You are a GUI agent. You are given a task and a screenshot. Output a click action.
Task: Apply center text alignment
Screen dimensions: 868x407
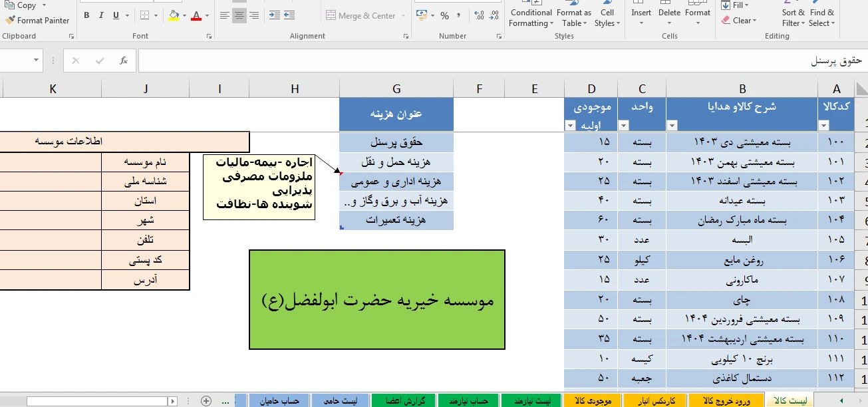click(239, 15)
